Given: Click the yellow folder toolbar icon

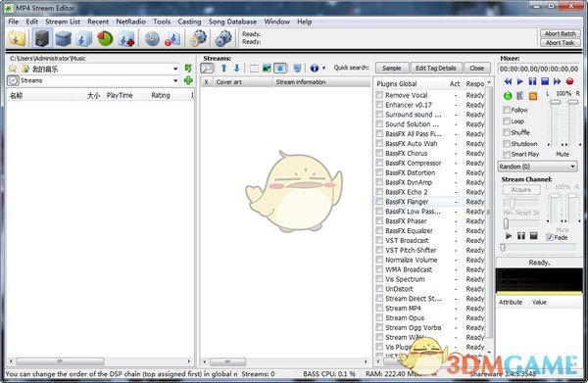Looking at the screenshot, I should point(17,38).
